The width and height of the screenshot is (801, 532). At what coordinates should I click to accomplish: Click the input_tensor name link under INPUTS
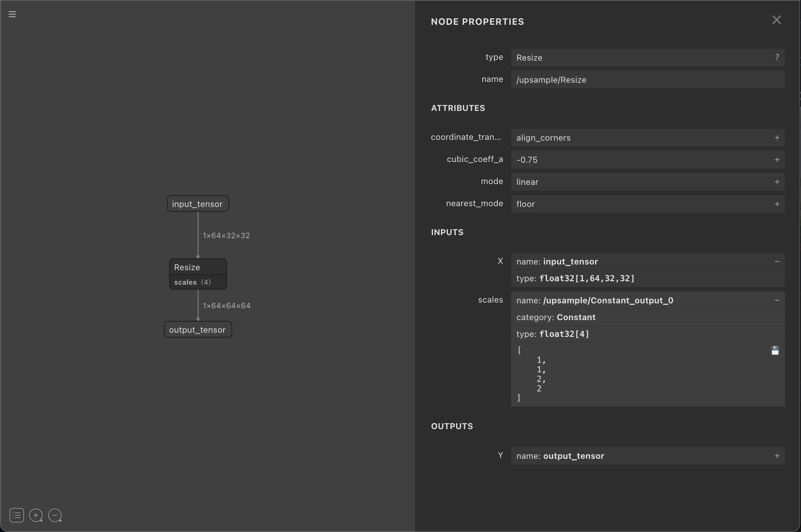click(570, 261)
